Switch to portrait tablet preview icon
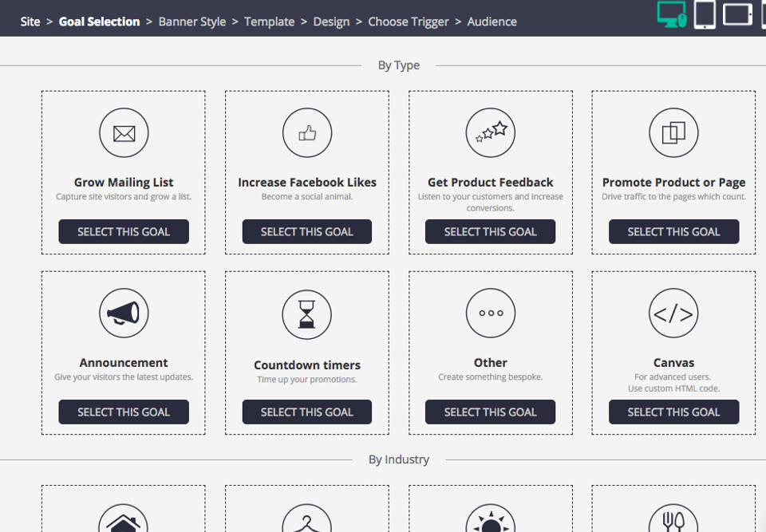Screen dimensions: 766x532 705,14
